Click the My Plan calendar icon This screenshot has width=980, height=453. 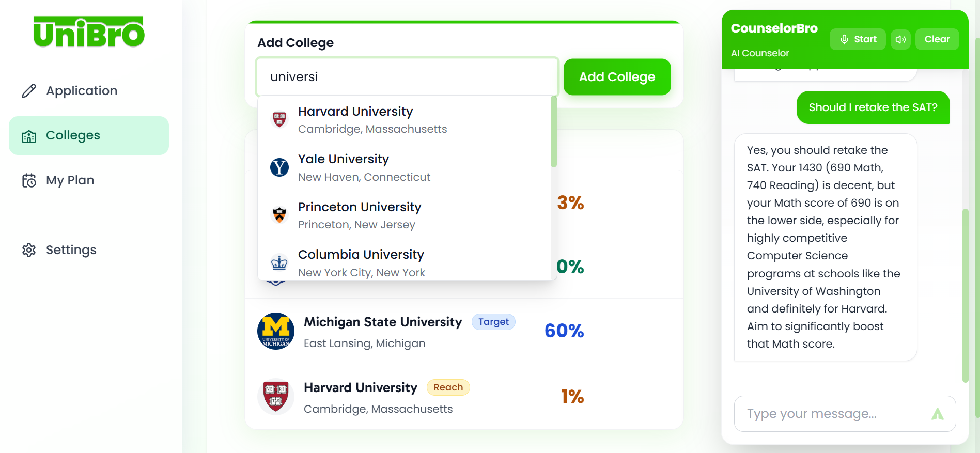[29, 180]
